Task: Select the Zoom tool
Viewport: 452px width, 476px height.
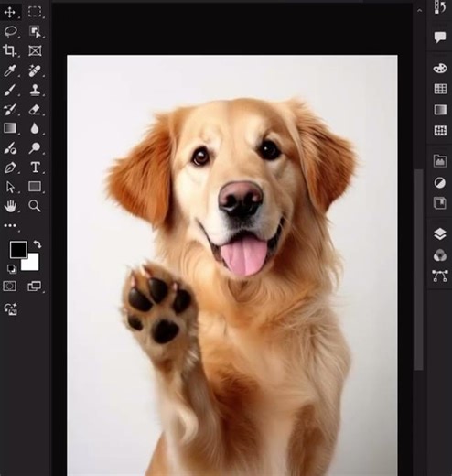Action: 35,206
